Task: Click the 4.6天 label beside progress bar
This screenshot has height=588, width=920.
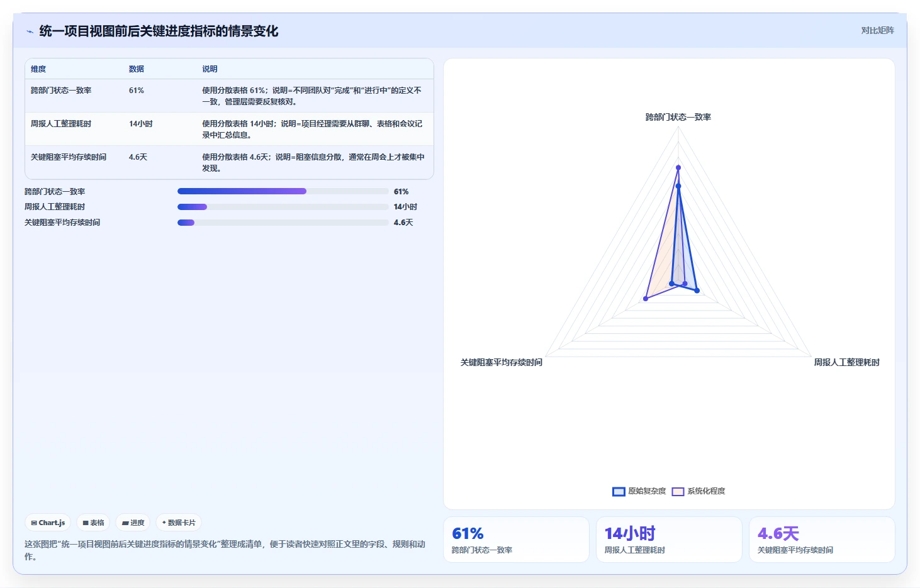Action: [x=403, y=223]
